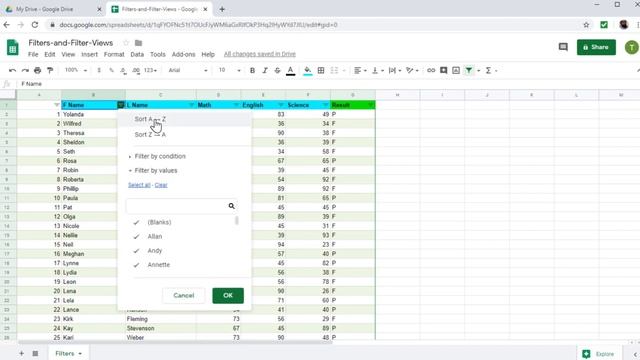
Task: Click the Insert link icon
Action: pos(431,71)
